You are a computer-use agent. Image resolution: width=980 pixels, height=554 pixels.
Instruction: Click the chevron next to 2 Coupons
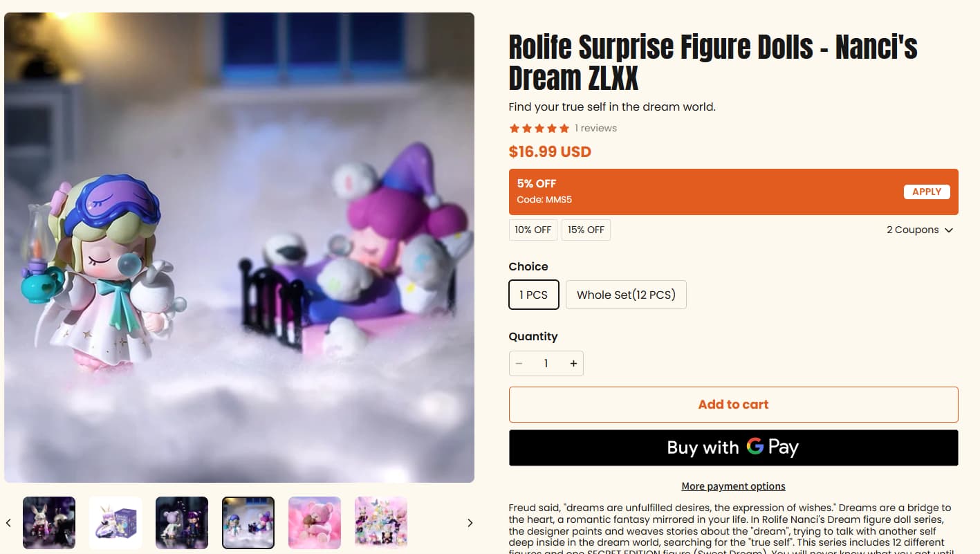(x=949, y=230)
